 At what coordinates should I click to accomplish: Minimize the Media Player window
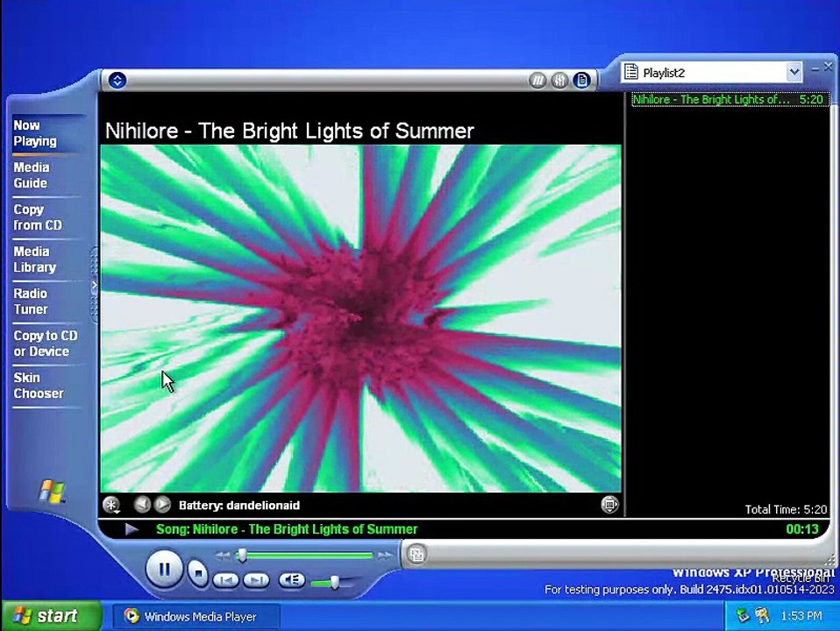tap(815, 68)
